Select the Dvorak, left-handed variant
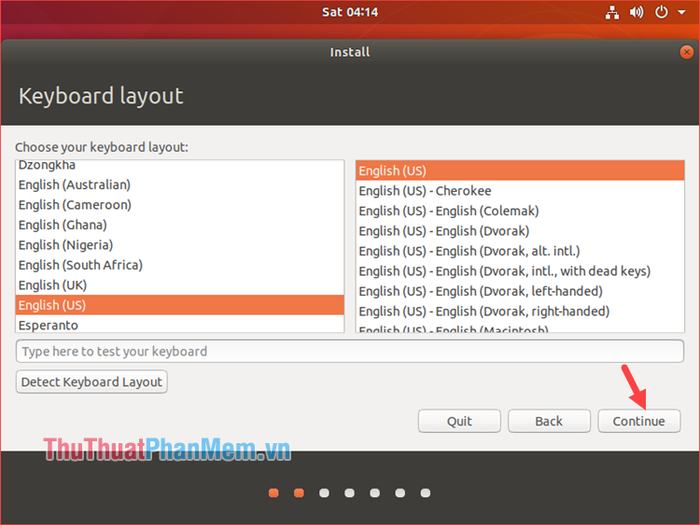 tap(520, 292)
